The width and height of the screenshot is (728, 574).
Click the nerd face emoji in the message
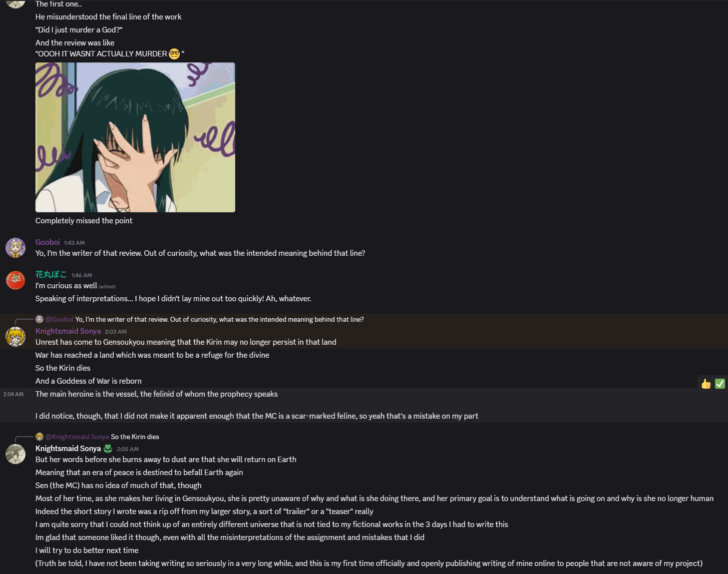174,54
